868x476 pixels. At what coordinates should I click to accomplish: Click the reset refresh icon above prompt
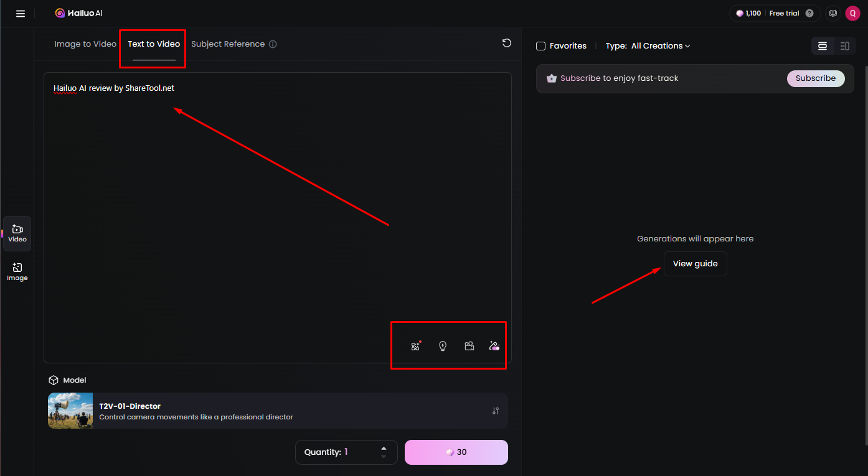507,43
